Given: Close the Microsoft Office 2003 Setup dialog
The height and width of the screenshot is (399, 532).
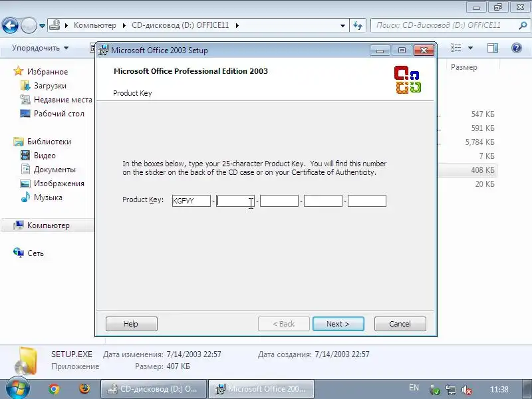Looking at the screenshot, I should (424, 51).
